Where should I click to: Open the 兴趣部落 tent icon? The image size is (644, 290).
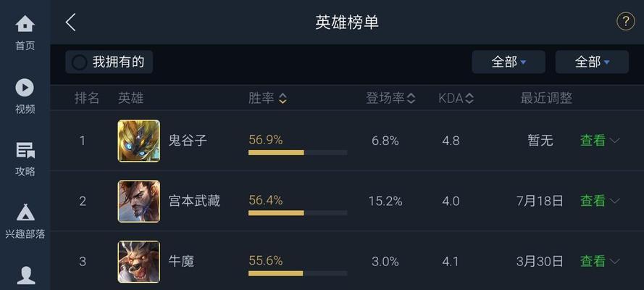25,212
